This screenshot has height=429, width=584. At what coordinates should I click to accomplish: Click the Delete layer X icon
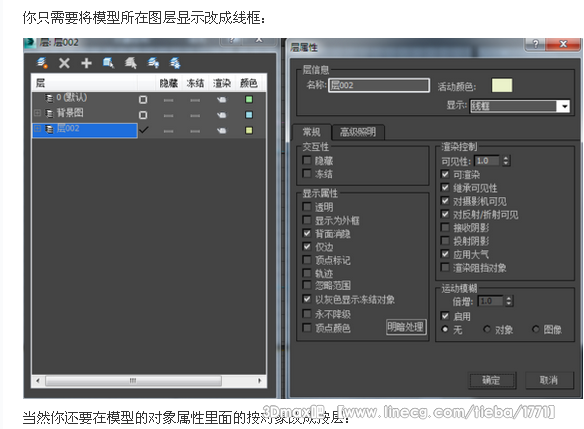click(x=64, y=63)
